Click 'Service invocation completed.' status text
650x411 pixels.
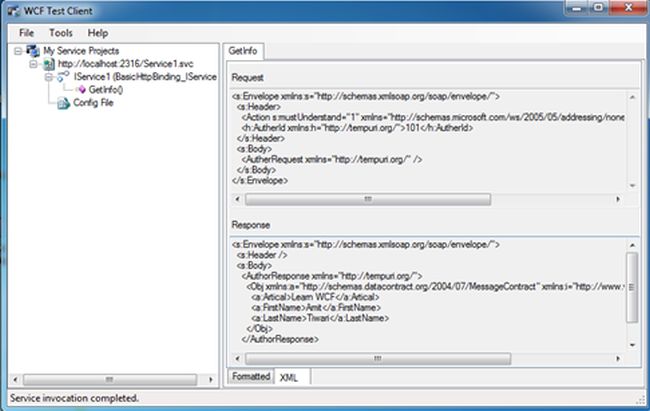coord(74,398)
